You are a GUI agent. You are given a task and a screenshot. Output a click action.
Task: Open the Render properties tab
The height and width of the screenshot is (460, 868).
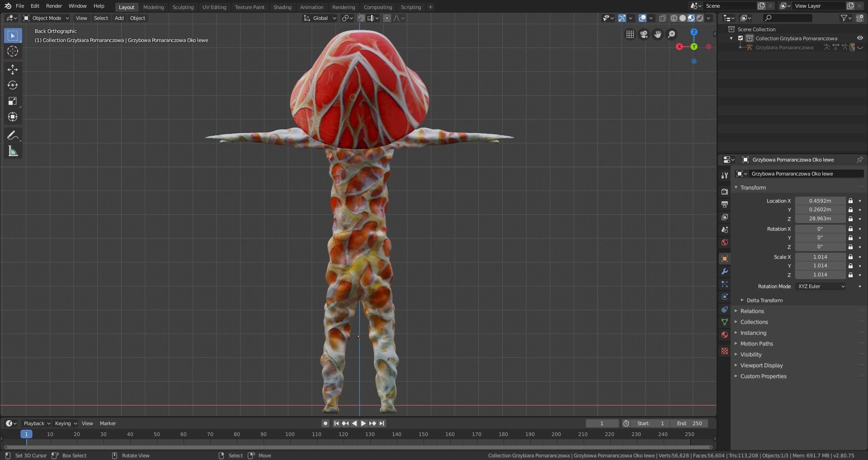(x=725, y=192)
